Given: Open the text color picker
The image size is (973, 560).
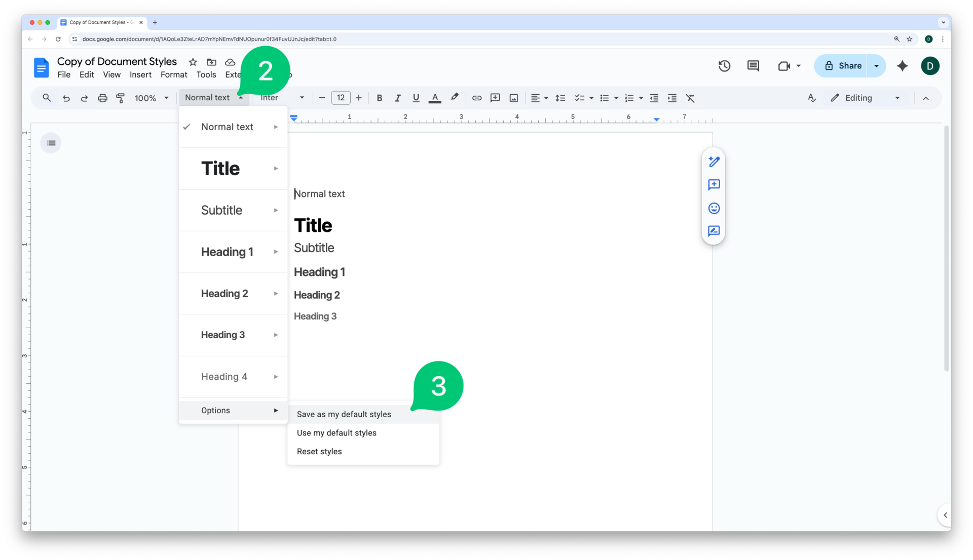Looking at the screenshot, I should pos(435,98).
